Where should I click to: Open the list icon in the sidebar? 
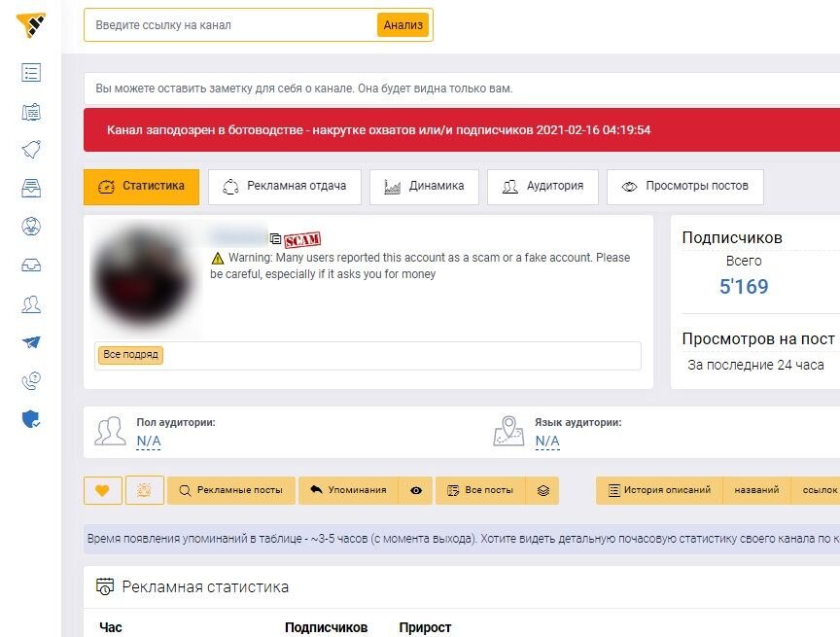[x=31, y=72]
